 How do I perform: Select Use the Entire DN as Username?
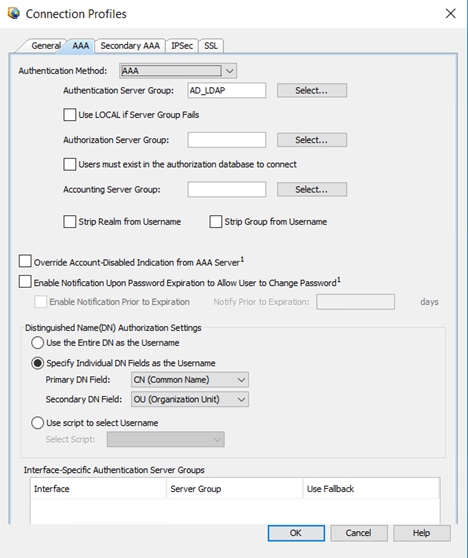click(37, 343)
